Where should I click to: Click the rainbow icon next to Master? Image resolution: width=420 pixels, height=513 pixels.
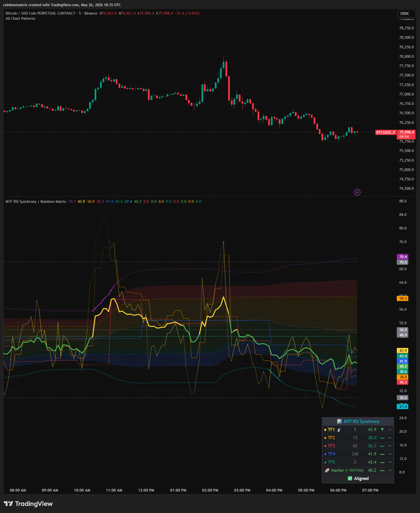click(327, 470)
